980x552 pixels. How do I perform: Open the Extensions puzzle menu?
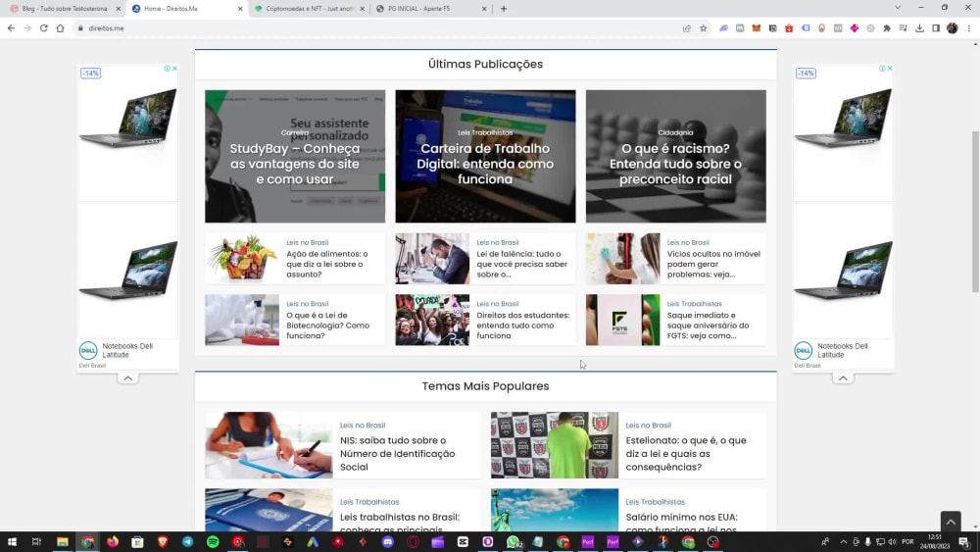(887, 28)
